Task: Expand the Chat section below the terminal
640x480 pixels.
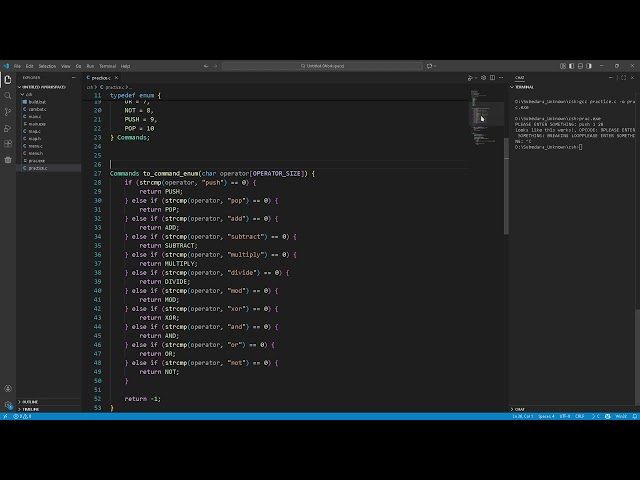Action: [x=571, y=409]
